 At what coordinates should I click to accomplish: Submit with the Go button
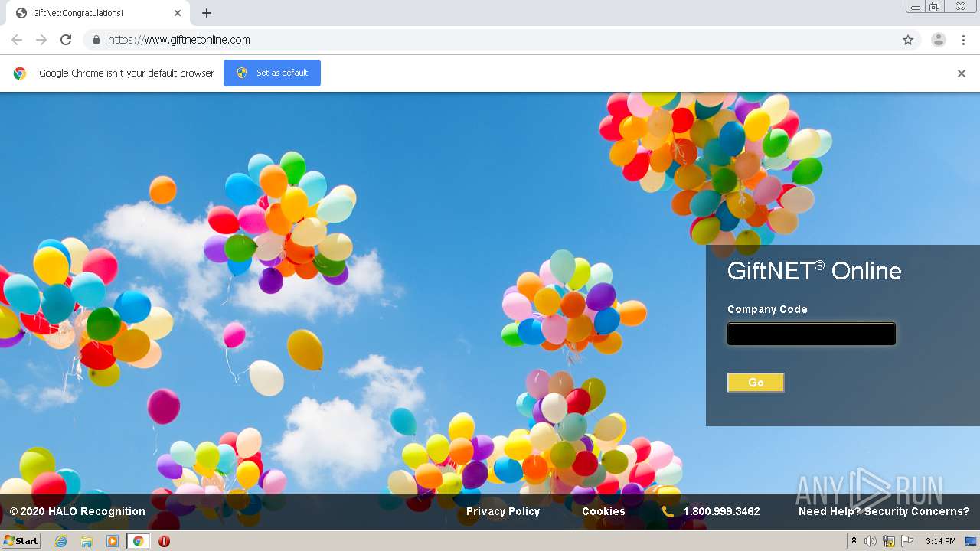tap(756, 383)
